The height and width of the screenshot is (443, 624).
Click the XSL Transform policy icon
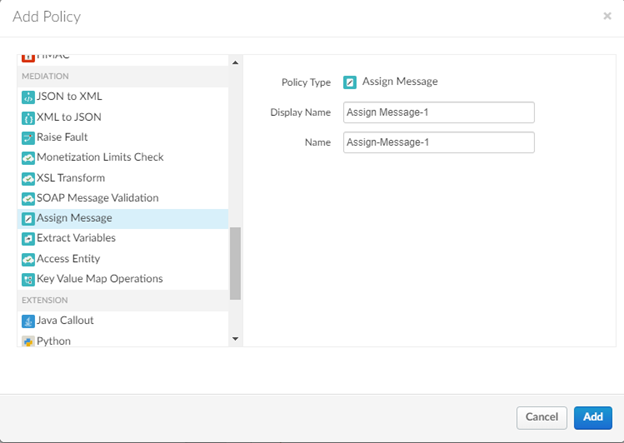28,178
